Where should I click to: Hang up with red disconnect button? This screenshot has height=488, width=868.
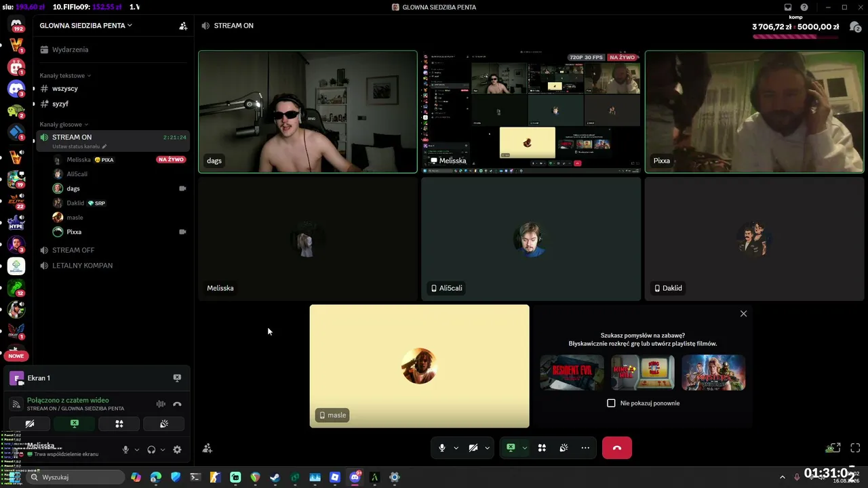[x=617, y=448]
